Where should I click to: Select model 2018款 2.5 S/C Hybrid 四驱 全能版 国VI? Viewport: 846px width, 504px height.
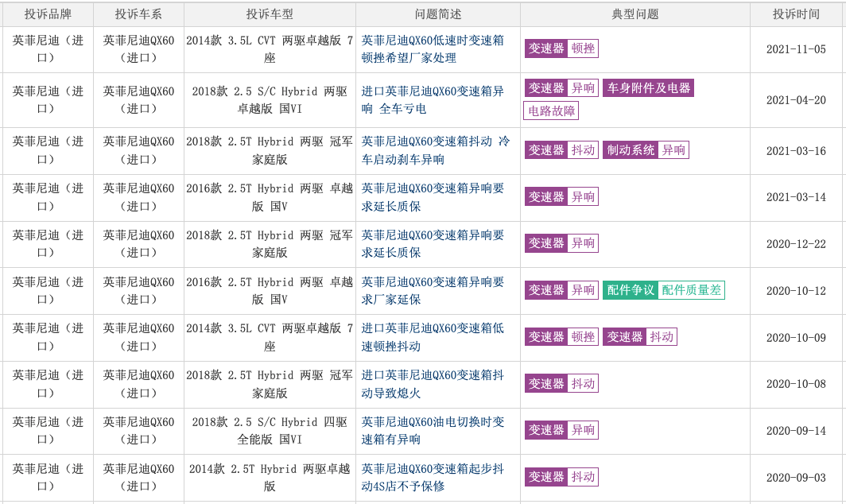(x=270, y=431)
